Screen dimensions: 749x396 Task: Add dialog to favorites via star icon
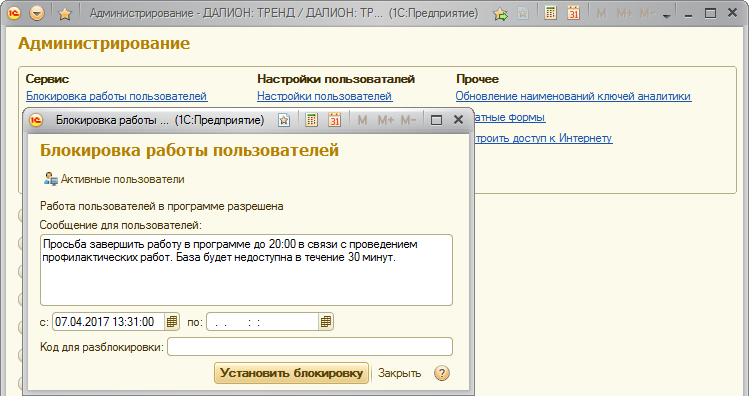pyautogui.click(x=284, y=120)
